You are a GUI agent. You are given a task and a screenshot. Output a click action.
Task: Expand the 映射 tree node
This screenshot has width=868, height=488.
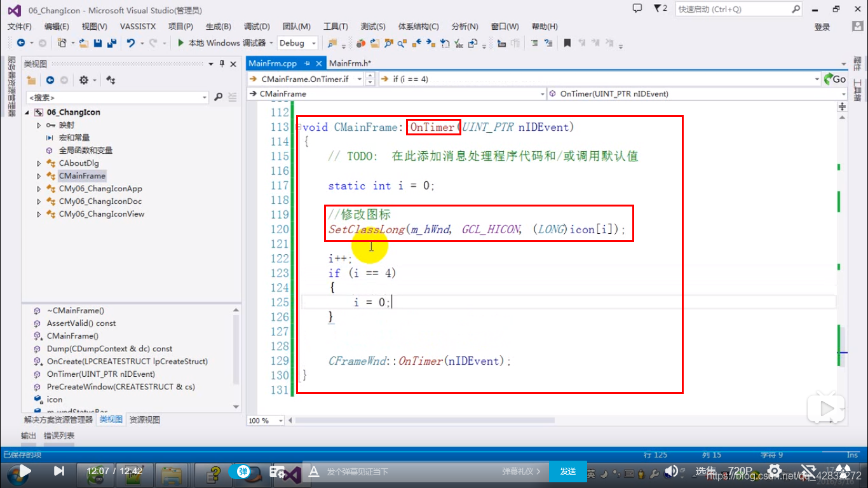tap(39, 125)
